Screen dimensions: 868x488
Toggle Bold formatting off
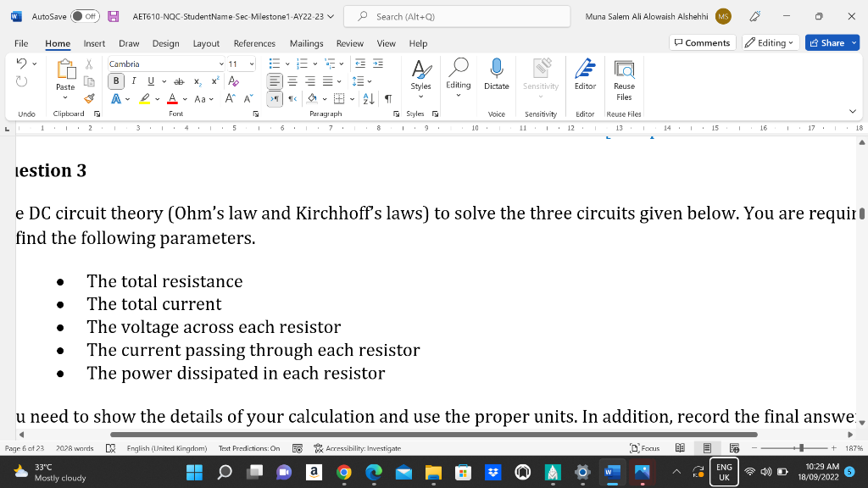point(115,80)
